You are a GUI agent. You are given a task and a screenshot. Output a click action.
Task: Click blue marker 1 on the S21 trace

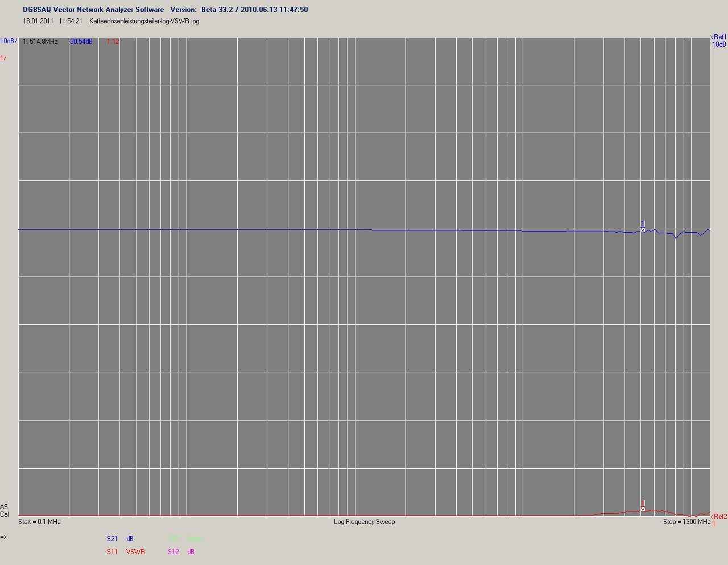[x=643, y=226]
